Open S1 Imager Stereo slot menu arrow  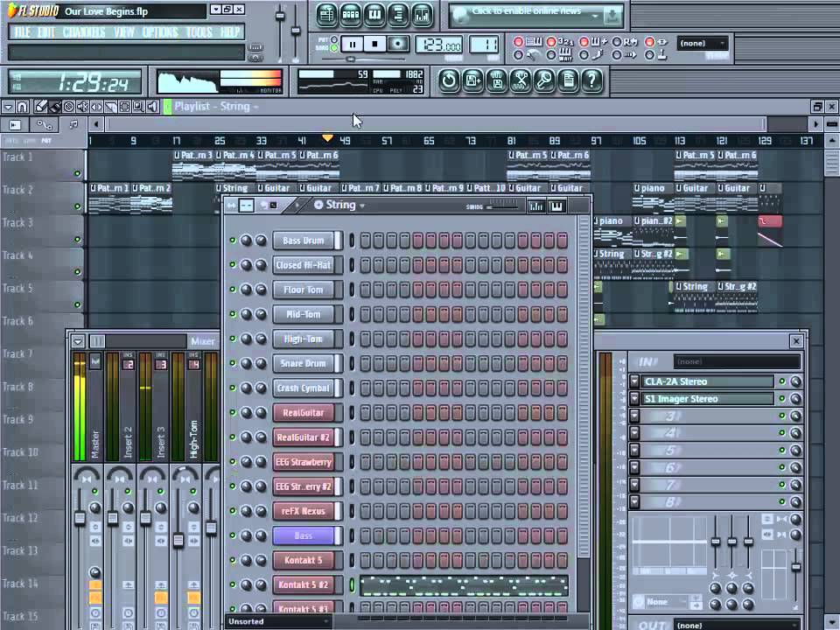635,399
